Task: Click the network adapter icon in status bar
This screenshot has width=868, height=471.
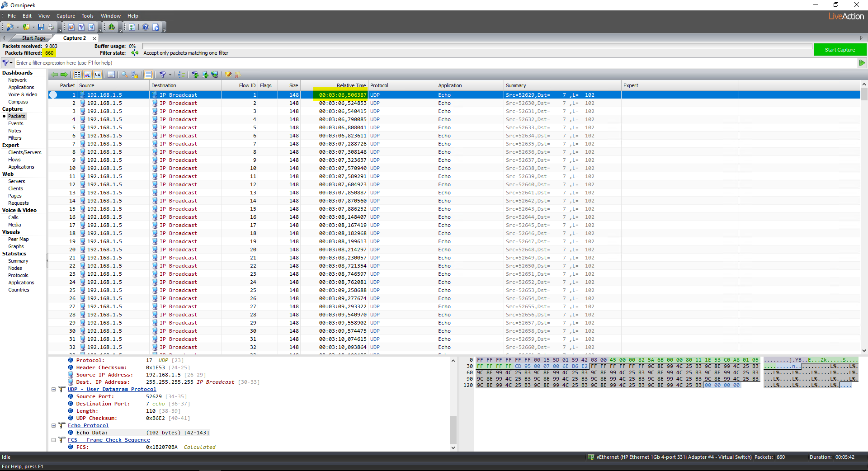Action: tap(590, 457)
